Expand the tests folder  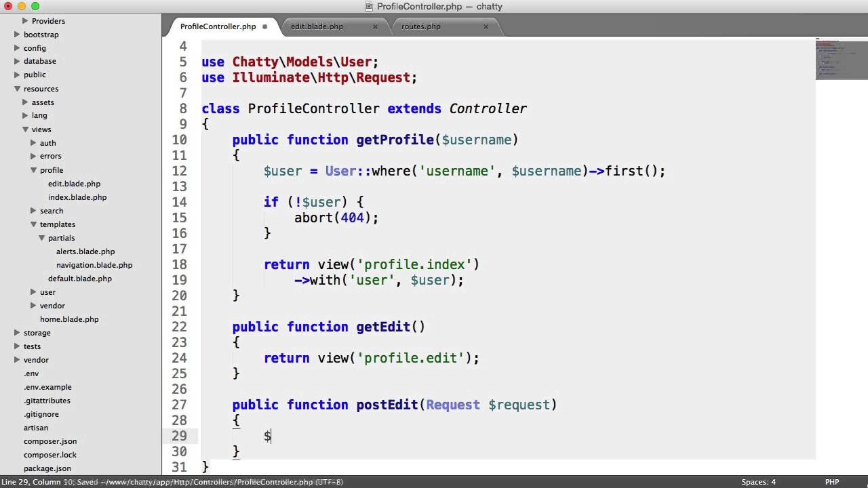(17, 346)
